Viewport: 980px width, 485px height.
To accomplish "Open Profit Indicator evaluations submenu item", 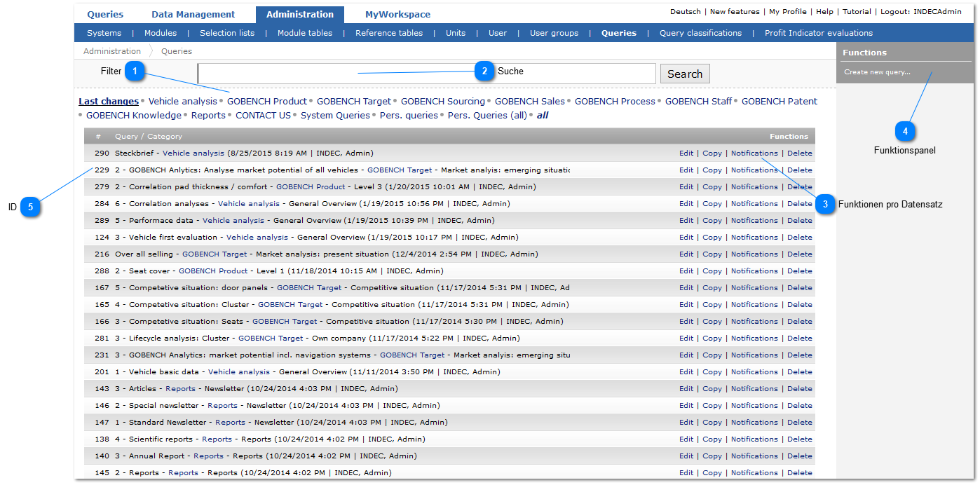I will pyautogui.click(x=819, y=33).
